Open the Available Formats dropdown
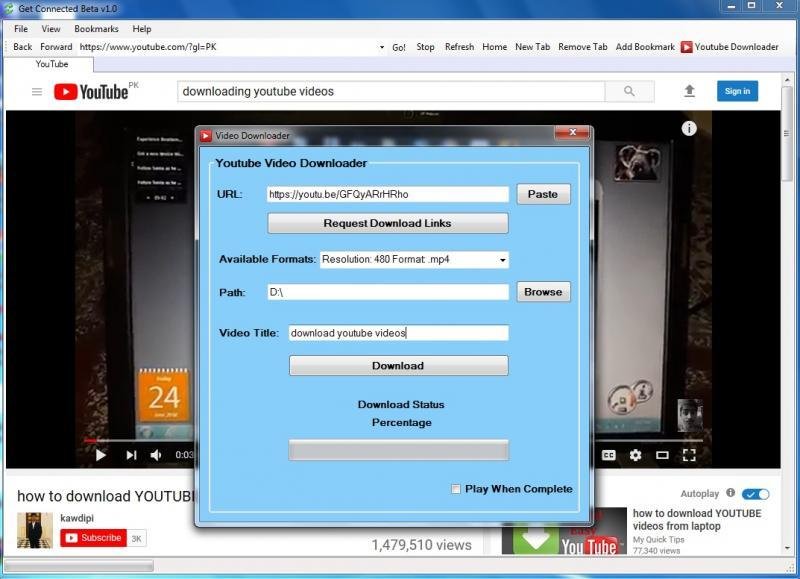The image size is (800, 579). (504, 259)
